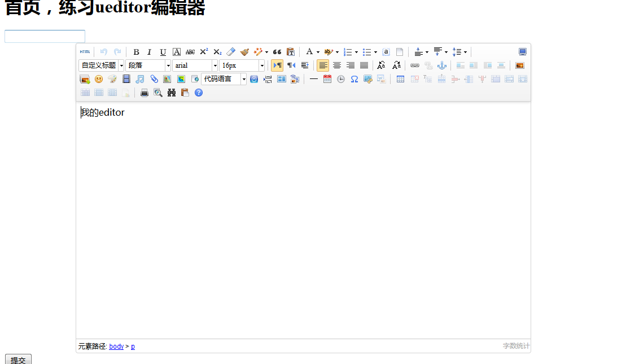Insert a horizontal rule
Viewport: 626px width, 364px height.
(314, 79)
